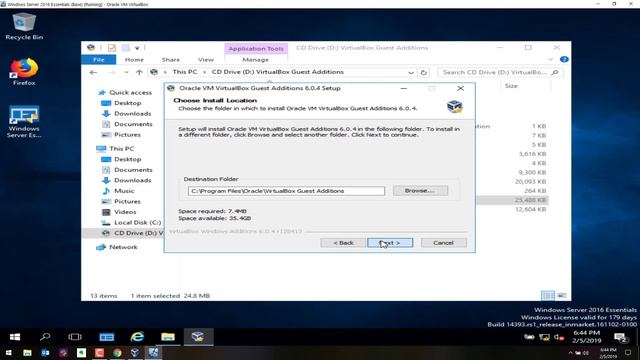Open the File menu in Explorer
Screen dimensions: 640x360
(99, 60)
